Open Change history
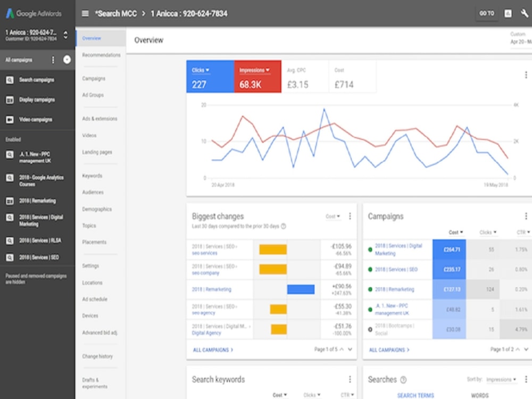The width and height of the screenshot is (532, 399). (x=97, y=356)
